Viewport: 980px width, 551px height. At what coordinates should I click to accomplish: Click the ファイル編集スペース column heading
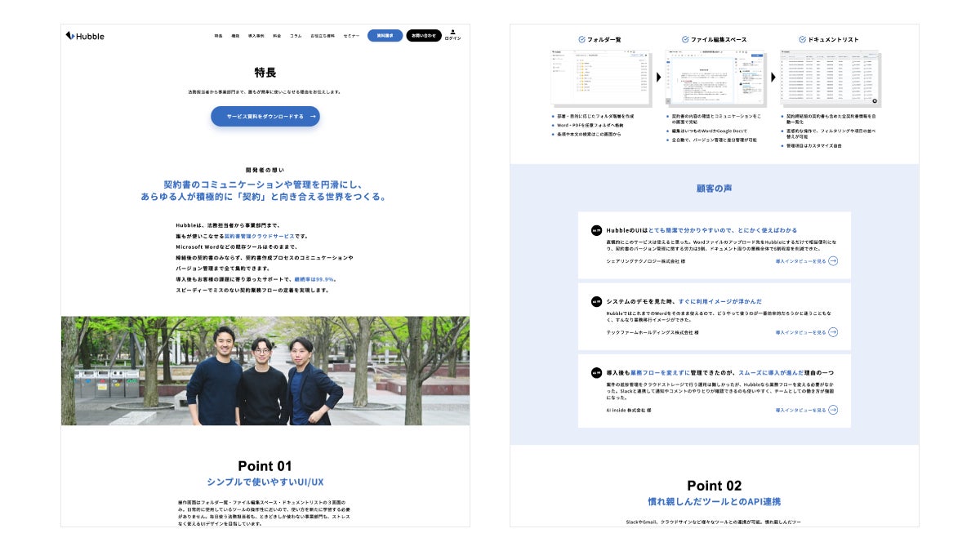point(714,39)
